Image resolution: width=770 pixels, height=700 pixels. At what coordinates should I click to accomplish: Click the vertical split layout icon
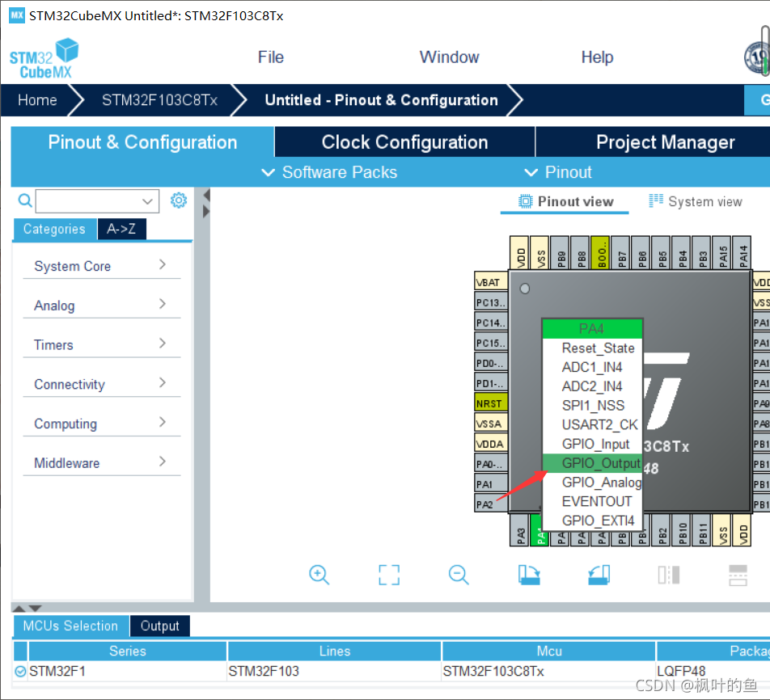click(x=668, y=575)
